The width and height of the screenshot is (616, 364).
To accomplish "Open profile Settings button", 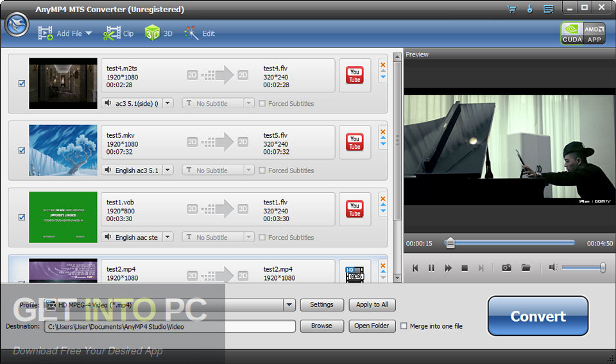I will (x=321, y=305).
